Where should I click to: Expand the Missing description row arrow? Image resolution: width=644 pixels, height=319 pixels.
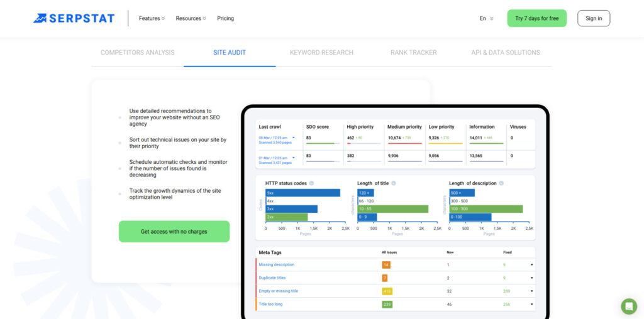(x=531, y=265)
